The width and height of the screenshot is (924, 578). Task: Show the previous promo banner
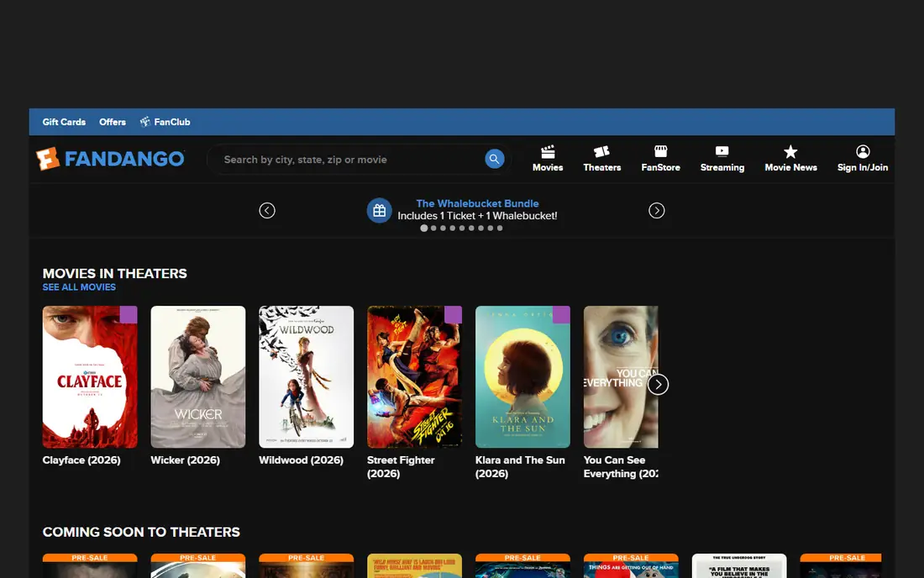click(267, 210)
